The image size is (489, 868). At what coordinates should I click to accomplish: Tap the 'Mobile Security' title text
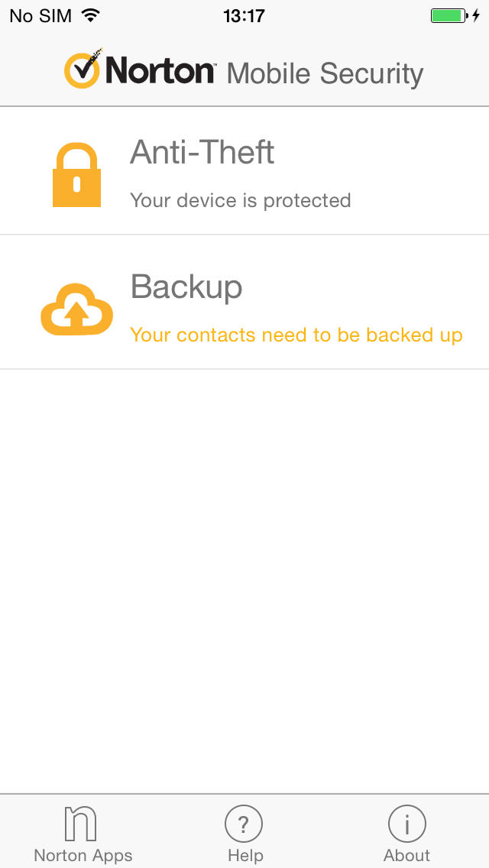[x=325, y=74]
